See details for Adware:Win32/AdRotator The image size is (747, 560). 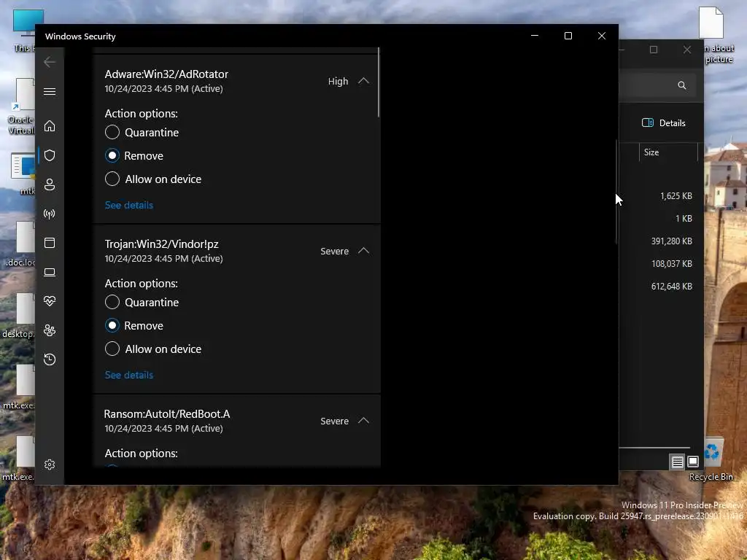129,205
